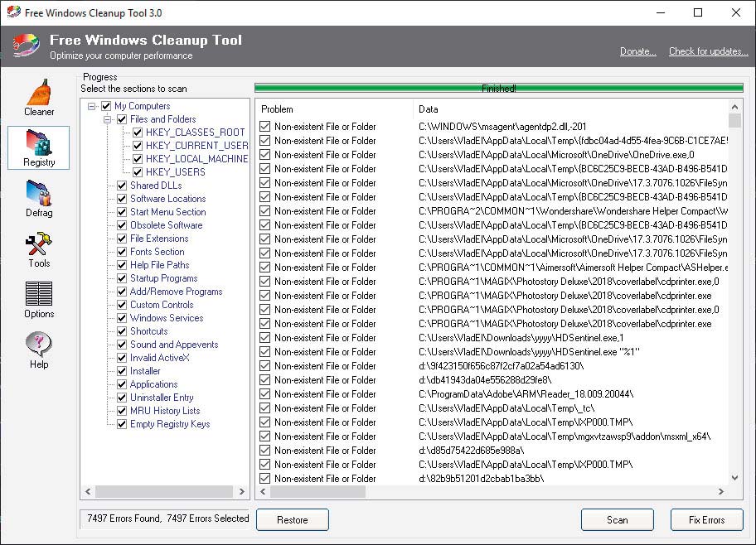The width and height of the screenshot is (756, 545).
Task: Click the Free Windows Cleanup Tool header logo
Action: 26,46
